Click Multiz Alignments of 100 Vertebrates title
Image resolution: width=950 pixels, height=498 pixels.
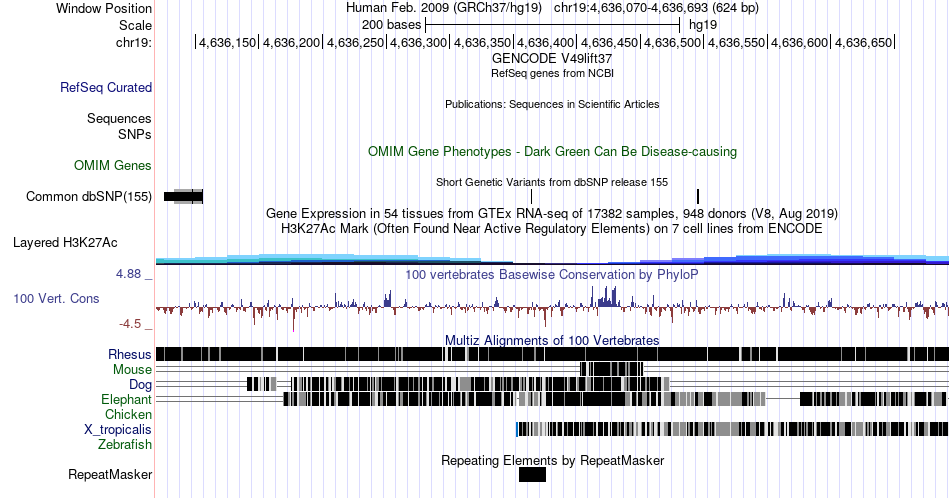click(552, 340)
